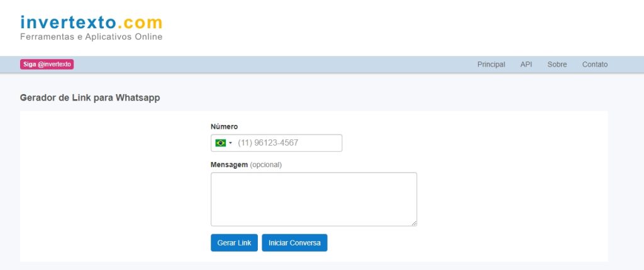Click the Gerar Link button
This screenshot has height=270, width=644.
click(234, 242)
